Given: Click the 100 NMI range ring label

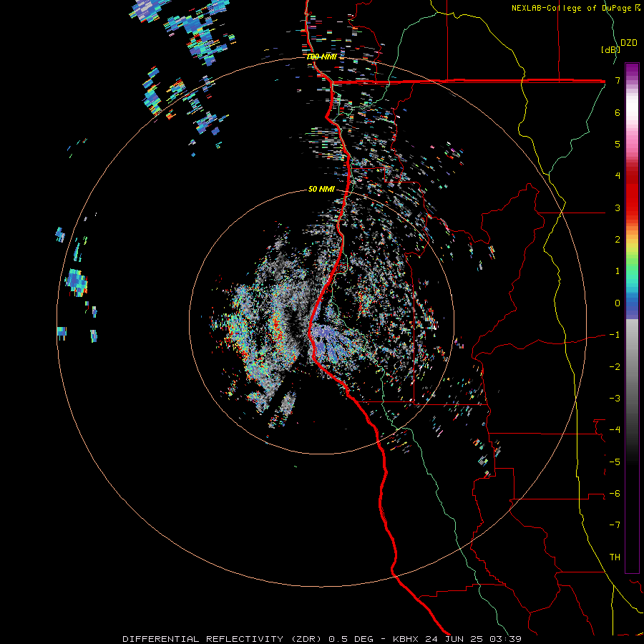Looking at the screenshot, I should pos(321,57).
